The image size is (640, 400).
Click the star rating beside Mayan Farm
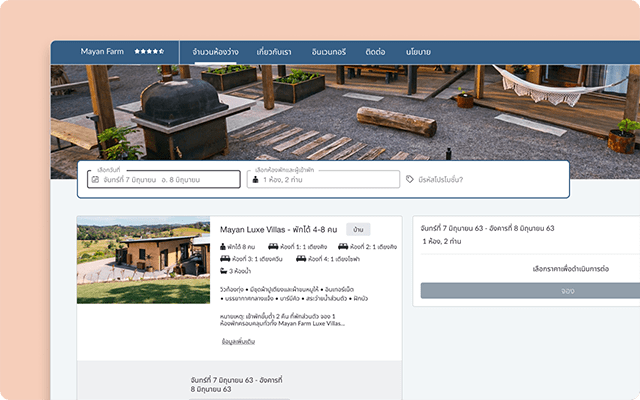coord(150,51)
